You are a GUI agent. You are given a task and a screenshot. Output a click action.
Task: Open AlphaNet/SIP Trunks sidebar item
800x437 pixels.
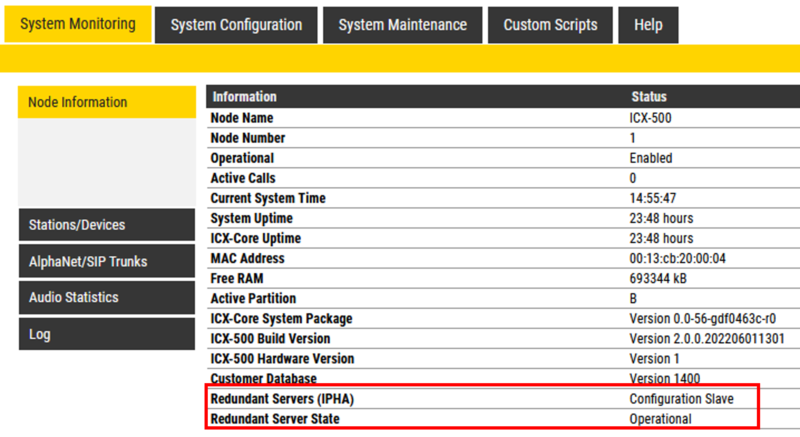(106, 261)
